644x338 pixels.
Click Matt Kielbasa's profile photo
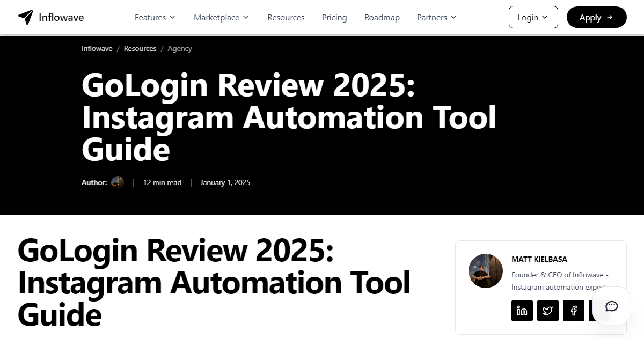(x=486, y=271)
